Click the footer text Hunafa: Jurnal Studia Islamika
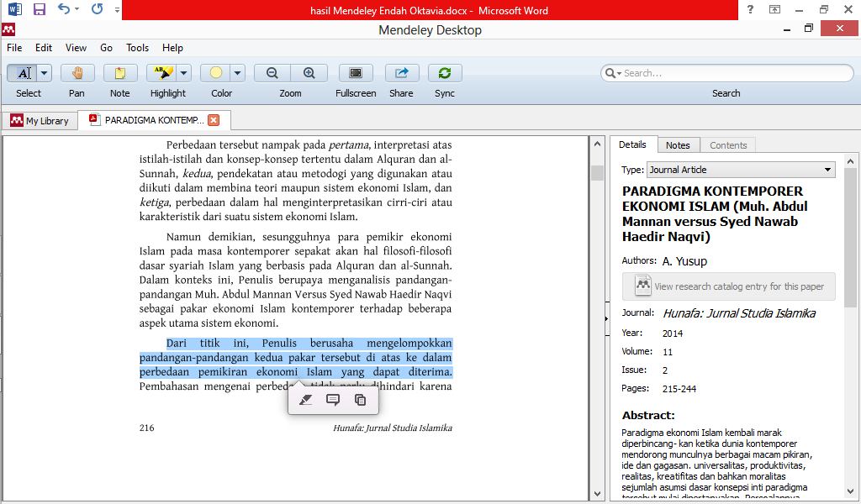The height and width of the screenshot is (504, 861). pyautogui.click(x=393, y=428)
